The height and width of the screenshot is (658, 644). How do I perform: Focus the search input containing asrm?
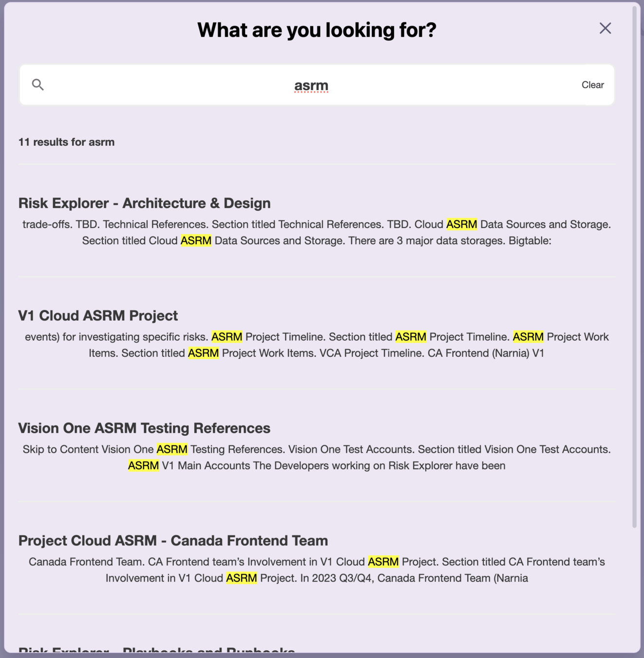click(317, 85)
